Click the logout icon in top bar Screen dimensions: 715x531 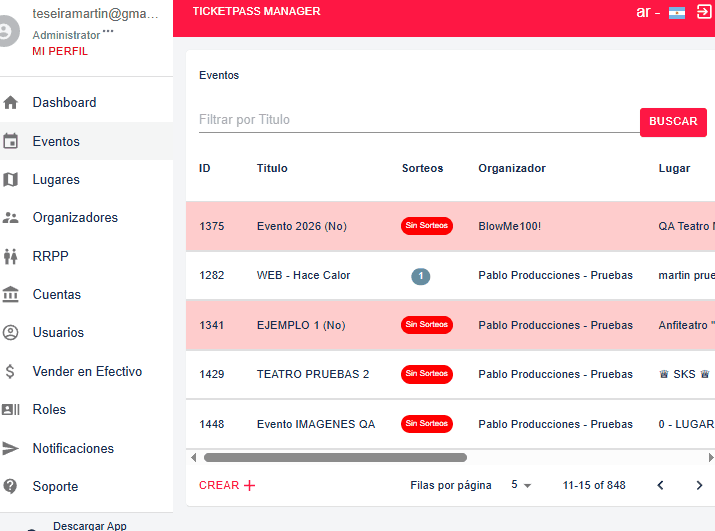[704, 12]
